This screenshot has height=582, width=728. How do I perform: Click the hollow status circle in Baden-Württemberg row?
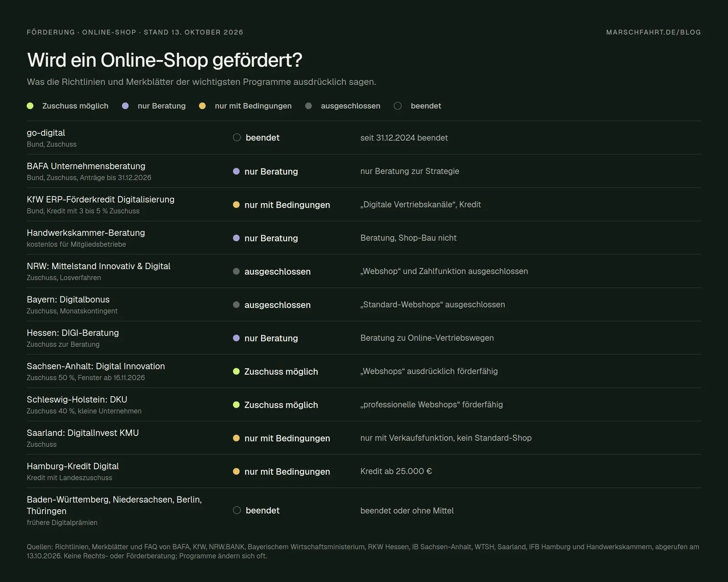click(x=237, y=510)
